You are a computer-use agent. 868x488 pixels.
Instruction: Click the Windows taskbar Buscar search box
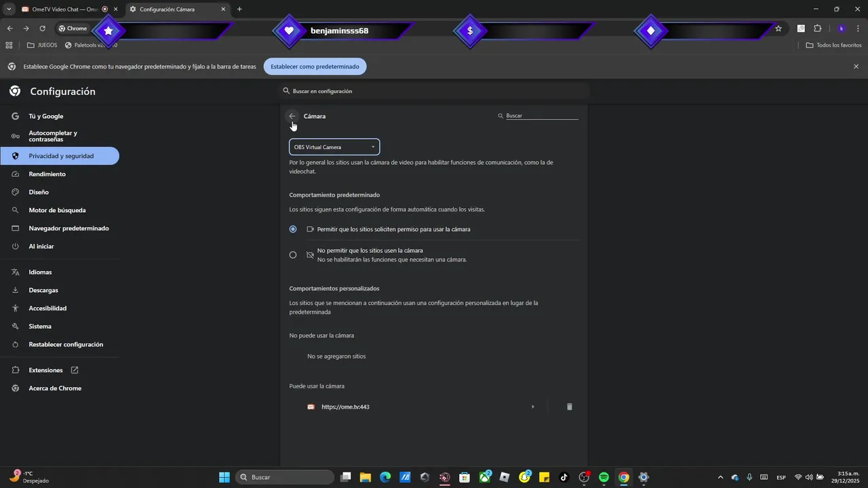tap(285, 477)
